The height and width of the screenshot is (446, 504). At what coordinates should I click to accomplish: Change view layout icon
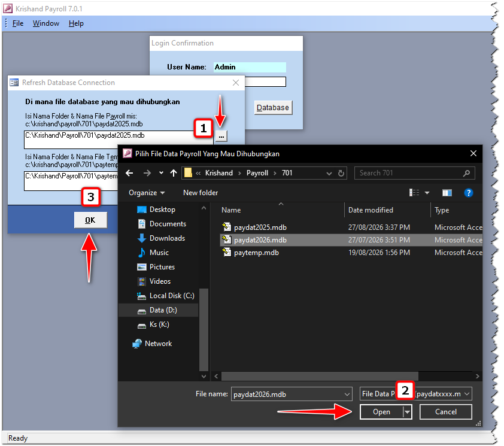click(x=414, y=193)
